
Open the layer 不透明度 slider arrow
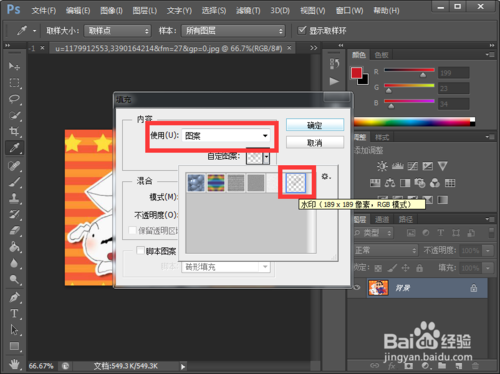click(x=488, y=250)
